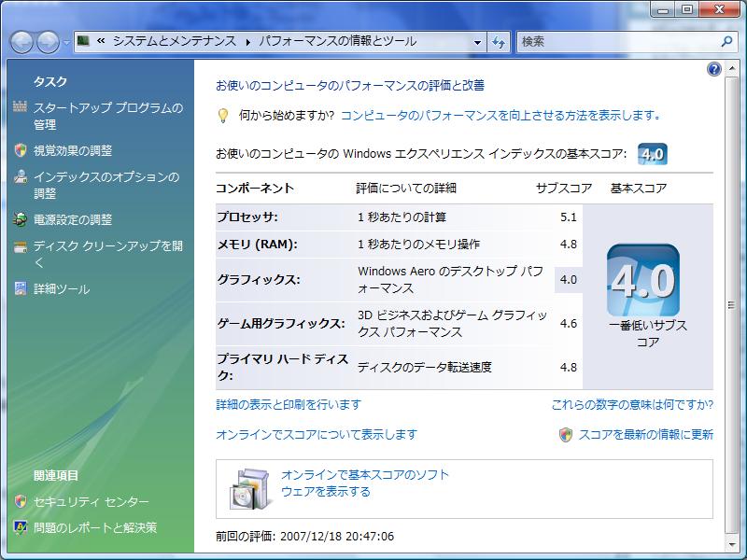Click the プライマリ ハード ディスク row label
Image resolution: width=747 pixels, height=560 pixels.
tap(283, 367)
